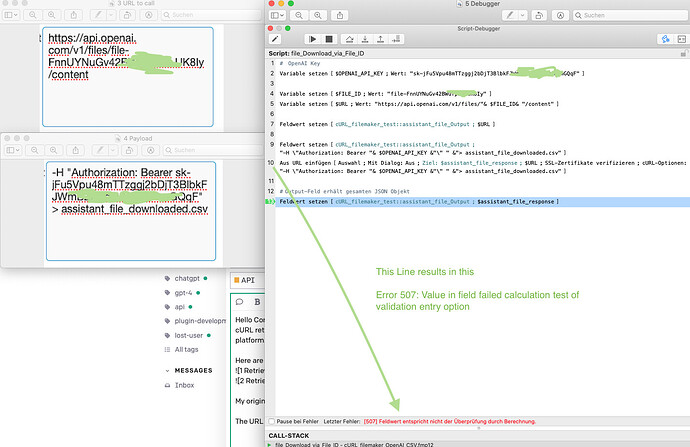Screen dimensions: 690x447
Task: Click Set Next Step icon in debugger
Action: tap(396, 39)
